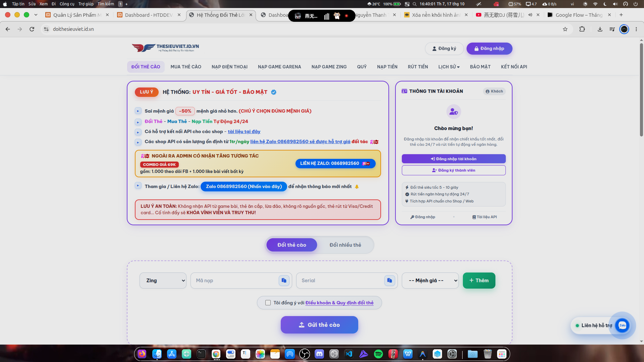Expand the Mệnh giá dropdown
Screen dimensions: 644x362
[430, 281]
